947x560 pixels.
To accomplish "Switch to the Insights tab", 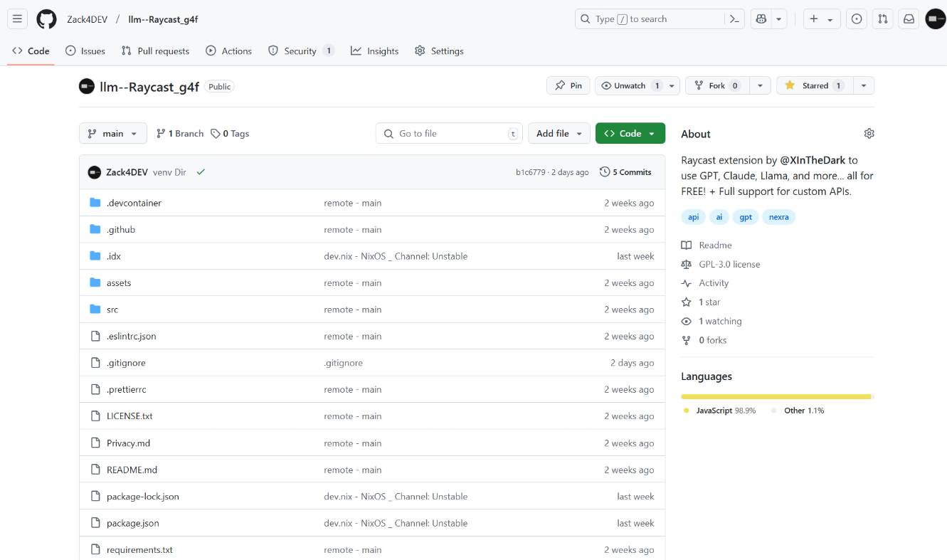I will click(x=374, y=51).
